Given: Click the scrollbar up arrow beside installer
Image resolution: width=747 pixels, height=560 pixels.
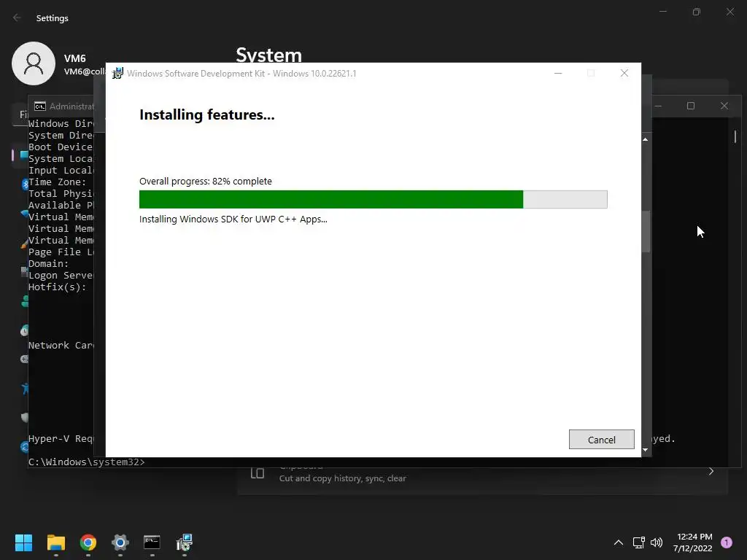Looking at the screenshot, I should [646, 139].
